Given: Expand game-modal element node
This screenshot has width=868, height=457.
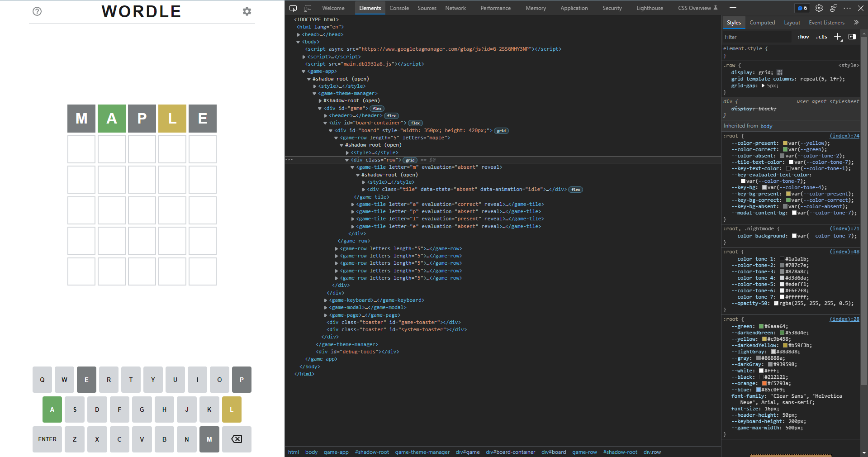Looking at the screenshot, I should (x=326, y=308).
